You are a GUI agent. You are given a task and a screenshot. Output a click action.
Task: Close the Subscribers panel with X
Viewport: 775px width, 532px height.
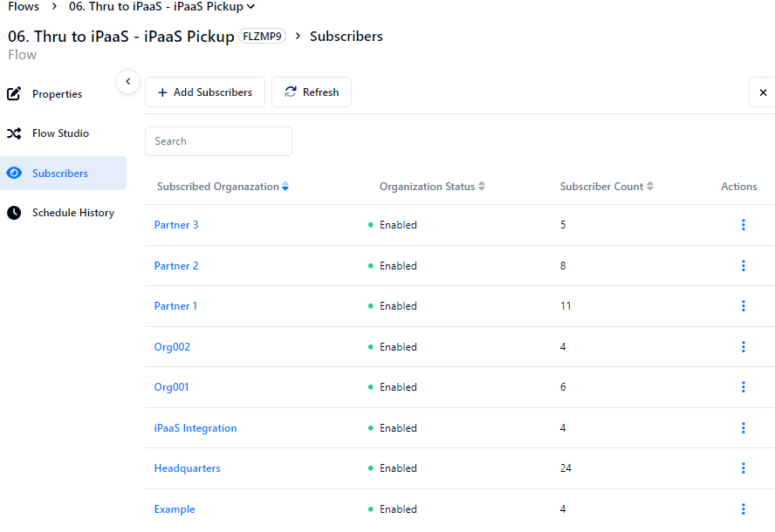point(763,92)
